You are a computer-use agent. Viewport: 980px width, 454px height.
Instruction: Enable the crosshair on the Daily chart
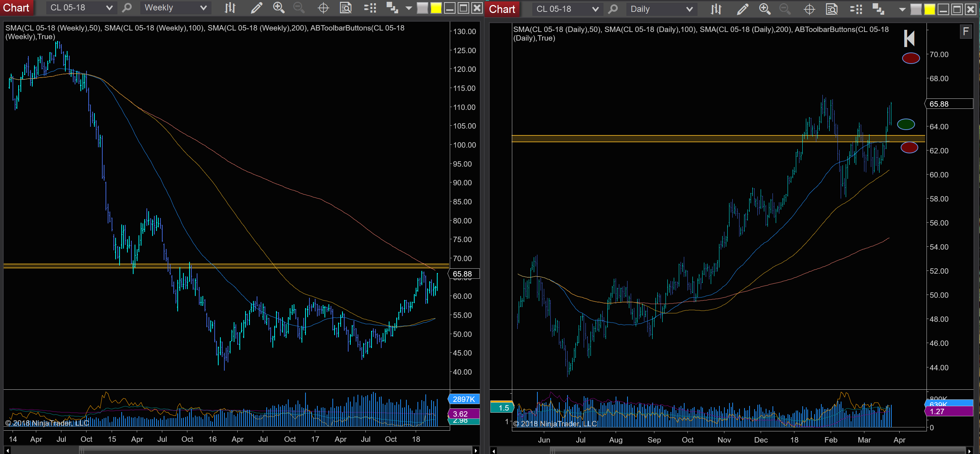tap(809, 9)
